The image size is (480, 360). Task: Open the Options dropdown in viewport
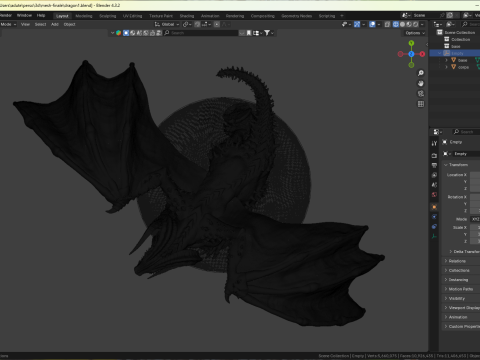tap(415, 33)
